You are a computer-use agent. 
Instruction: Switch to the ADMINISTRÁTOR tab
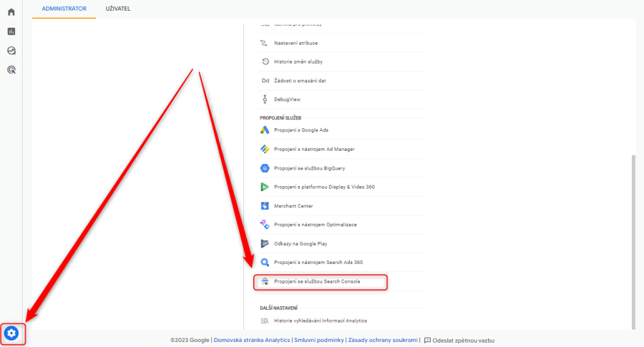coord(64,8)
